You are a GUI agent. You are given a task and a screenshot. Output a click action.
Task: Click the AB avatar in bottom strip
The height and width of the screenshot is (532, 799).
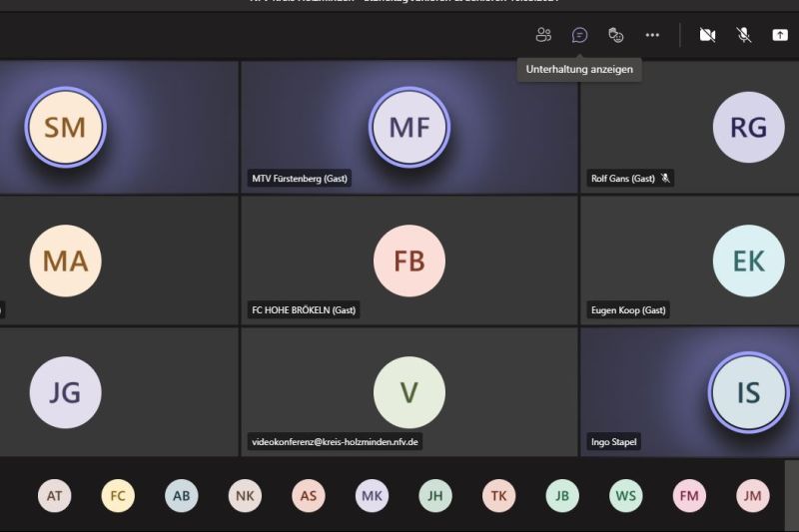point(182,496)
